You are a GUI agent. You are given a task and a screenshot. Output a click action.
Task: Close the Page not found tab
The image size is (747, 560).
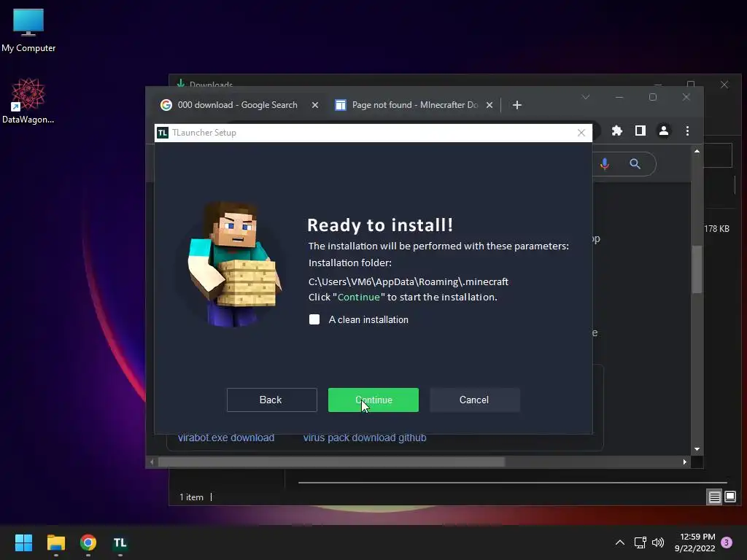[x=489, y=105]
